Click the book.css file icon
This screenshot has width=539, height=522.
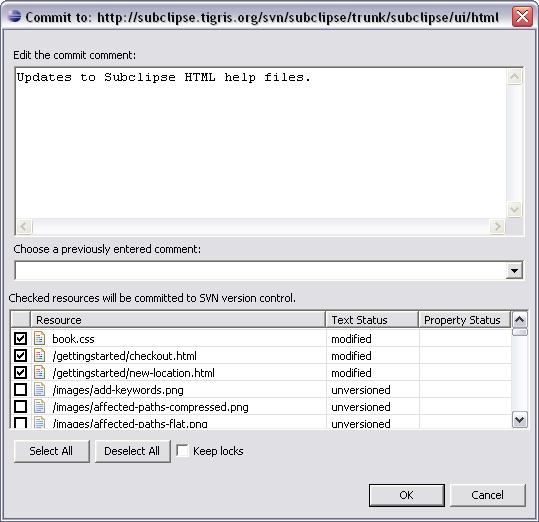pos(40,338)
